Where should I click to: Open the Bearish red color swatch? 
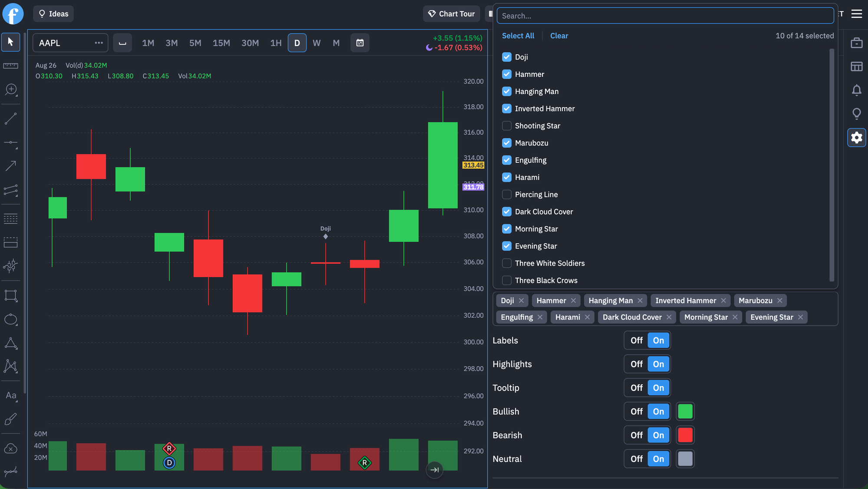685,435
